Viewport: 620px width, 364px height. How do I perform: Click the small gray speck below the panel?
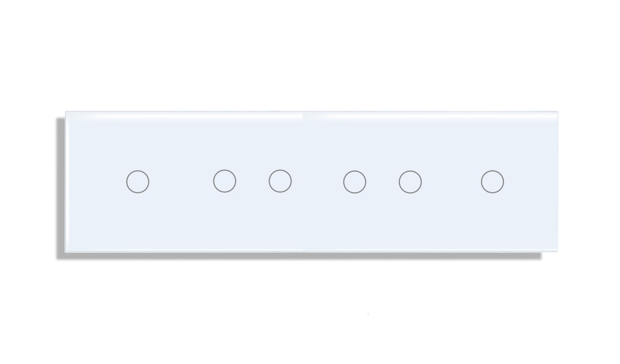(368, 314)
